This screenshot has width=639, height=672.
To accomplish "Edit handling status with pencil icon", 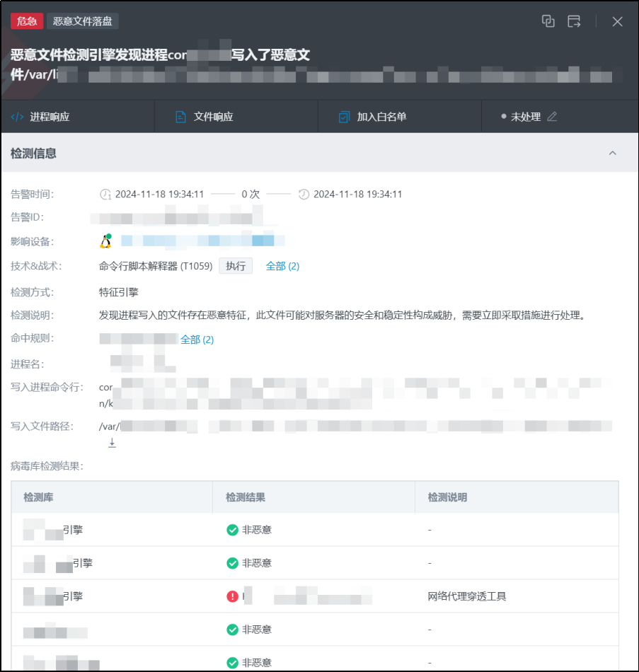I will tap(552, 116).
